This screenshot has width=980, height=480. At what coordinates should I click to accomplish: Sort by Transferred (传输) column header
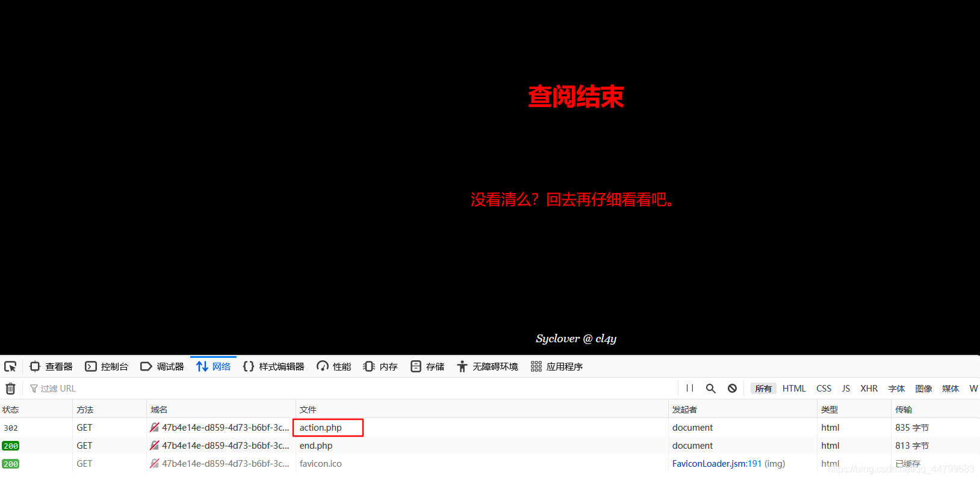[935, 410]
